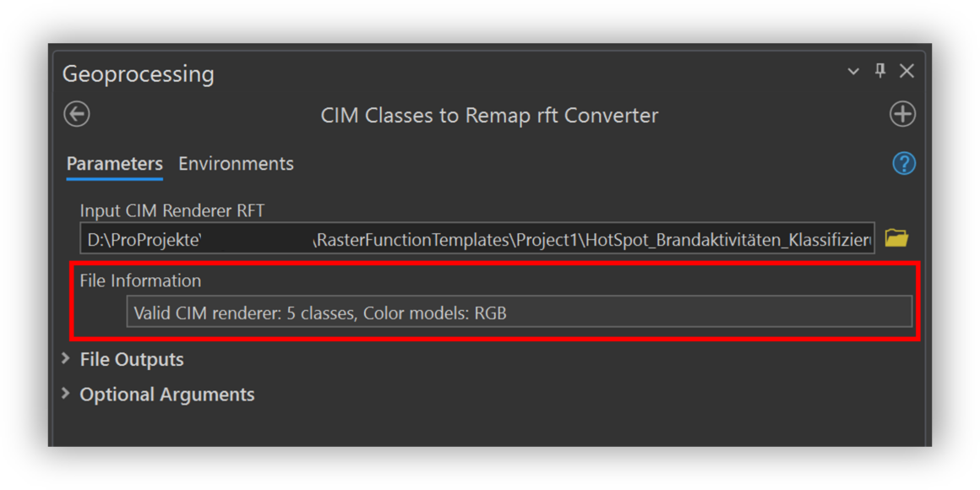980x490 pixels.
Task: Click the CIM Classes to Remap rft Converter title
Action: [x=489, y=115]
